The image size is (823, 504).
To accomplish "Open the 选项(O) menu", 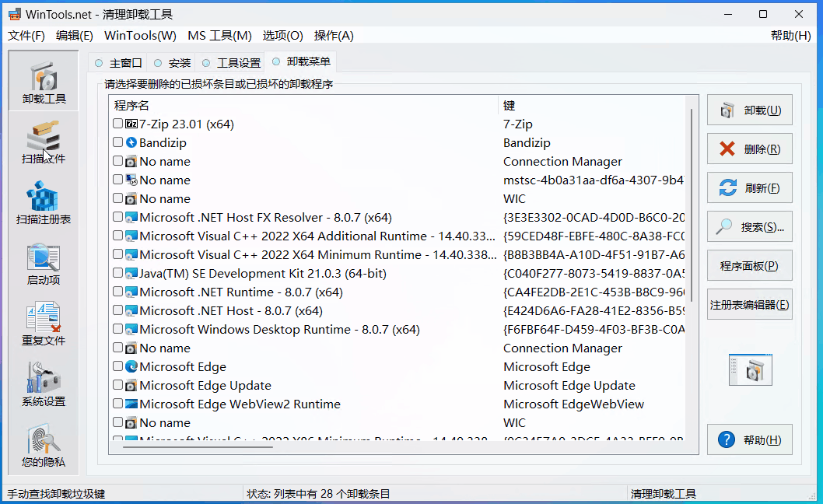I will click(283, 36).
